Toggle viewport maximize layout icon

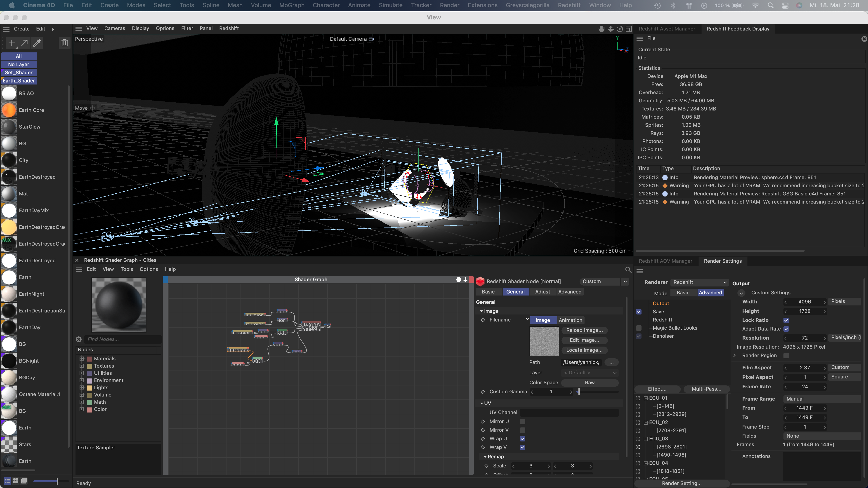(629, 29)
